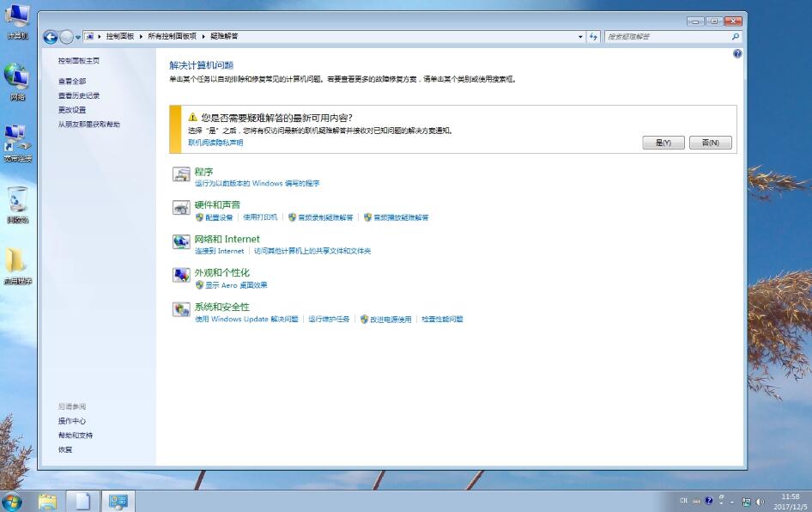
Task: Open 查看全部 in the left sidebar
Action: pos(72,81)
